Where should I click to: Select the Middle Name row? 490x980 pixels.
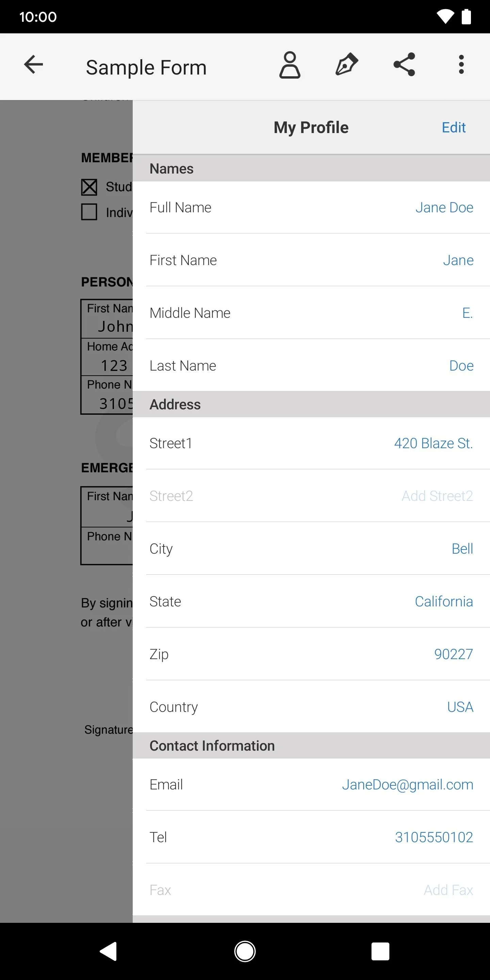coord(311,313)
